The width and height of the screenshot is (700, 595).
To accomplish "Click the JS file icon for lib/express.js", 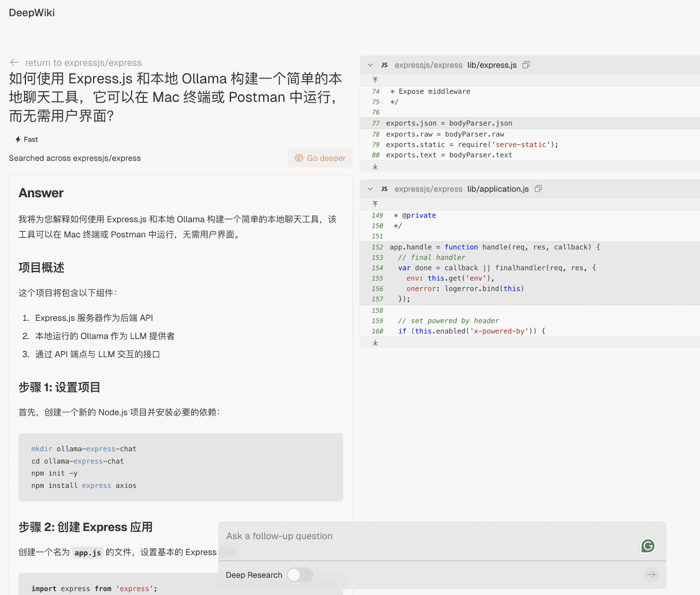I will [384, 65].
